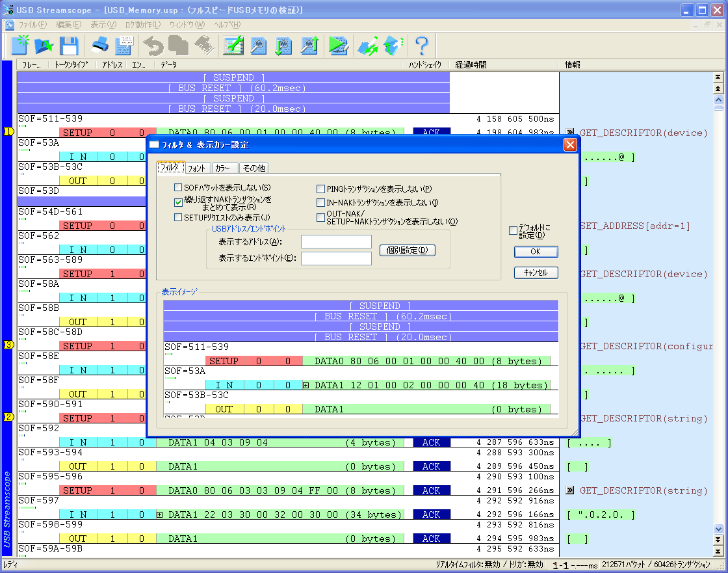The width and height of the screenshot is (728, 573).
Task: Confirm dialog with OK button
Action: coord(536,252)
